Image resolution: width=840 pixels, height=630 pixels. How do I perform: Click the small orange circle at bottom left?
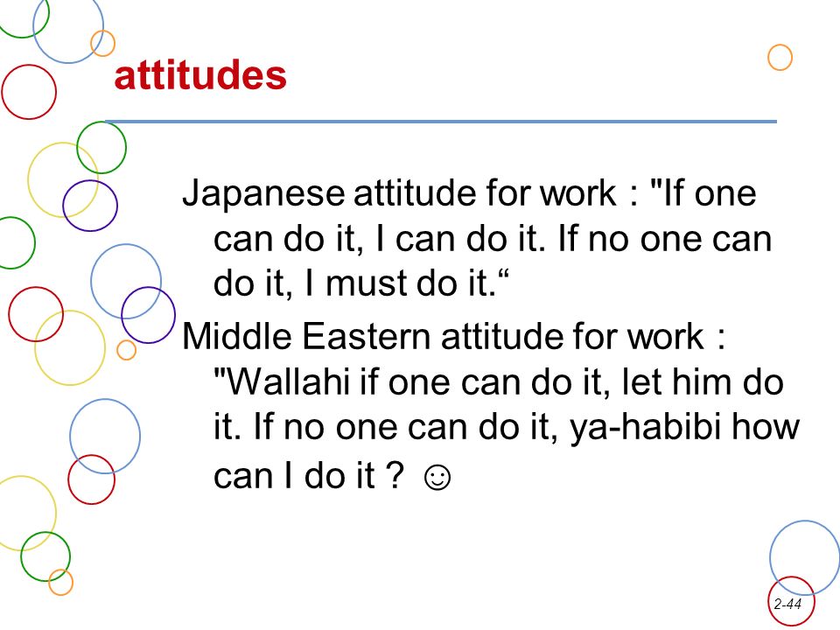pyautogui.click(x=60, y=582)
